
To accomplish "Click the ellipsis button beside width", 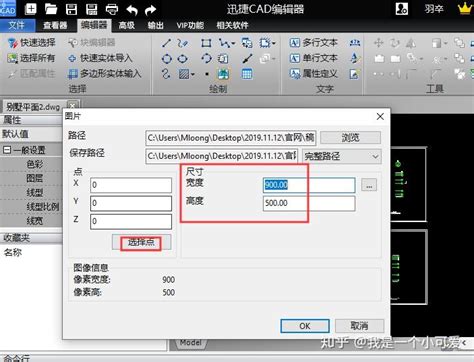I will click(x=369, y=185).
